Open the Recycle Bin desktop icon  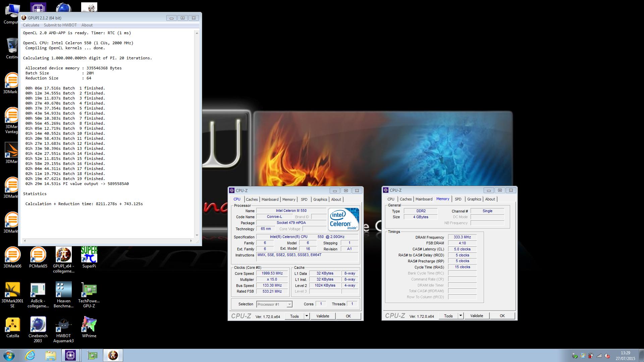(x=12, y=48)
